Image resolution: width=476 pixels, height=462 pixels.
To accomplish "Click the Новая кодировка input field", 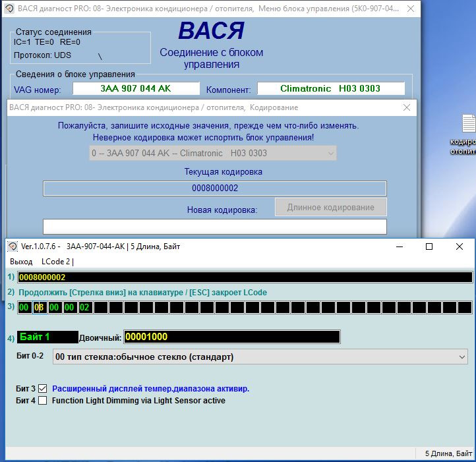I will (215, 227).
